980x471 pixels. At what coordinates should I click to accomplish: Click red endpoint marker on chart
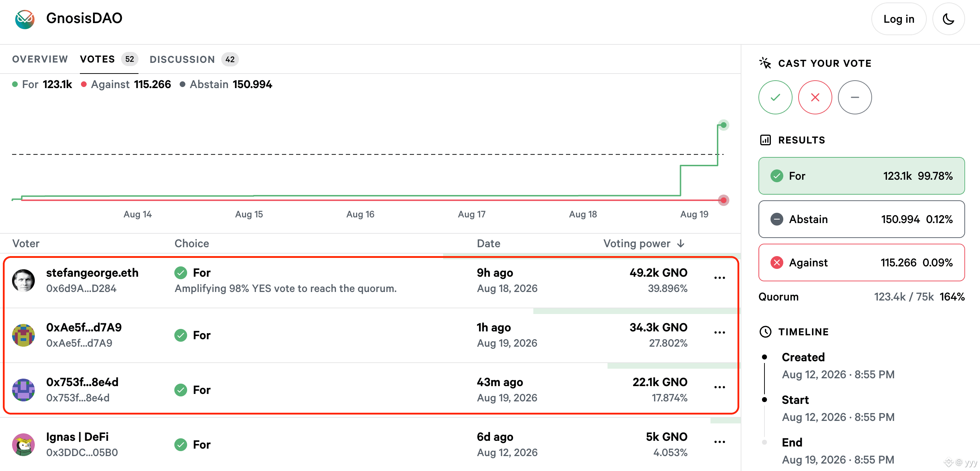724,200
